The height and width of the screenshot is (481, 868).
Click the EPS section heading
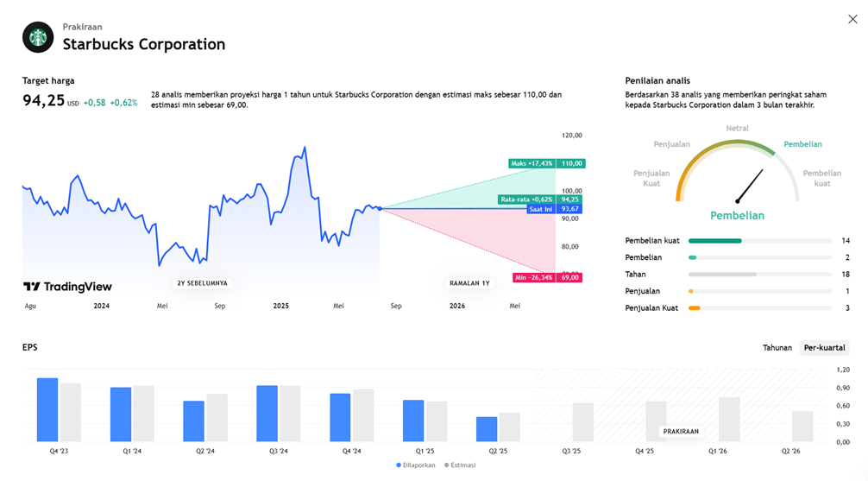coord(30,347)
